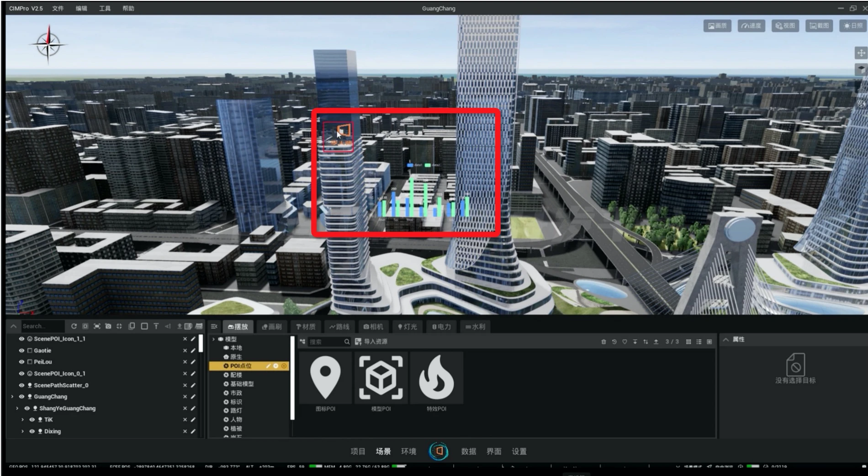Expand the Dixing tree item
This screenshot has width=868, height=476.
click(x=22, y=431)
